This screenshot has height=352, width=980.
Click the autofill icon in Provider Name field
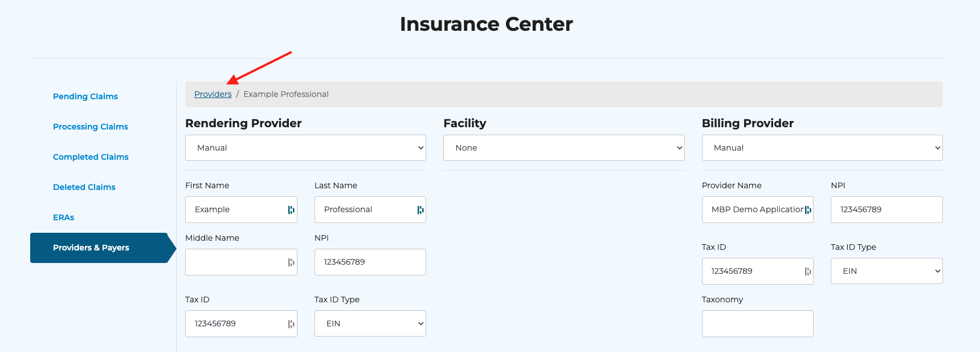(808, 210)
